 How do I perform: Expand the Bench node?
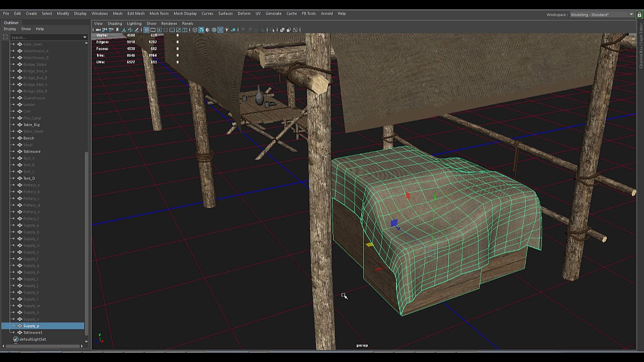pyautogui.click(x=13, y=138)
